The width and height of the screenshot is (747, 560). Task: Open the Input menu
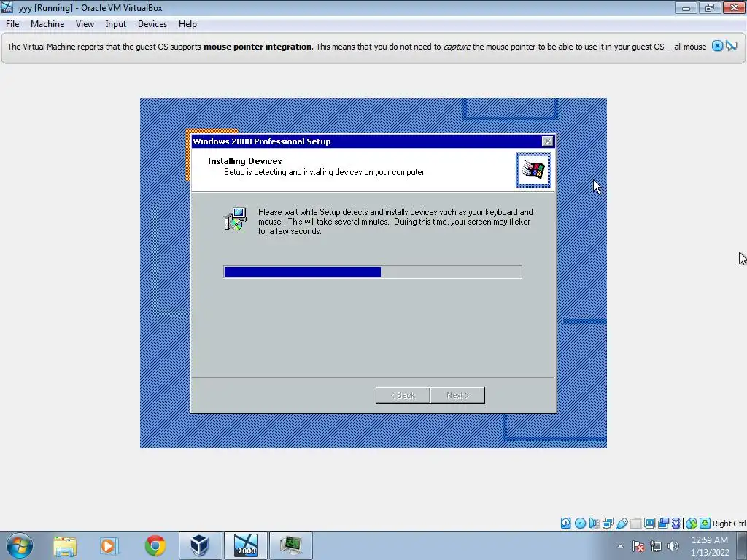115,24
